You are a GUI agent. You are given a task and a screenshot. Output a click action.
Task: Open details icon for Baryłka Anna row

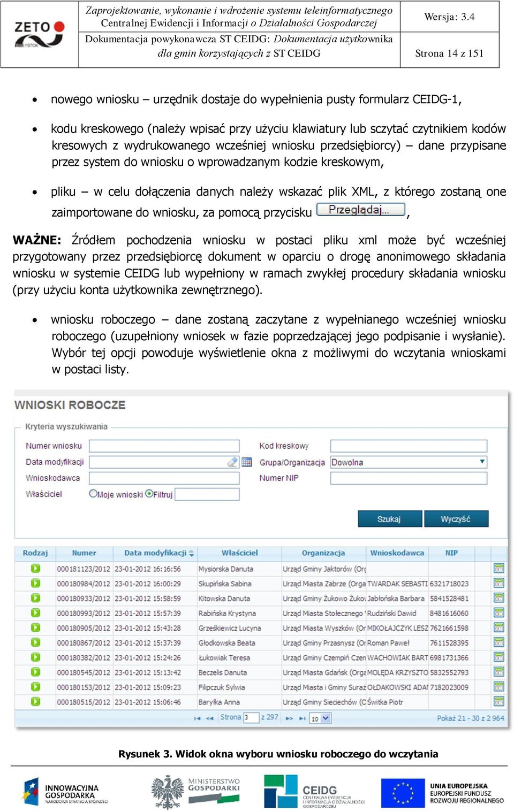click(498, 701)
